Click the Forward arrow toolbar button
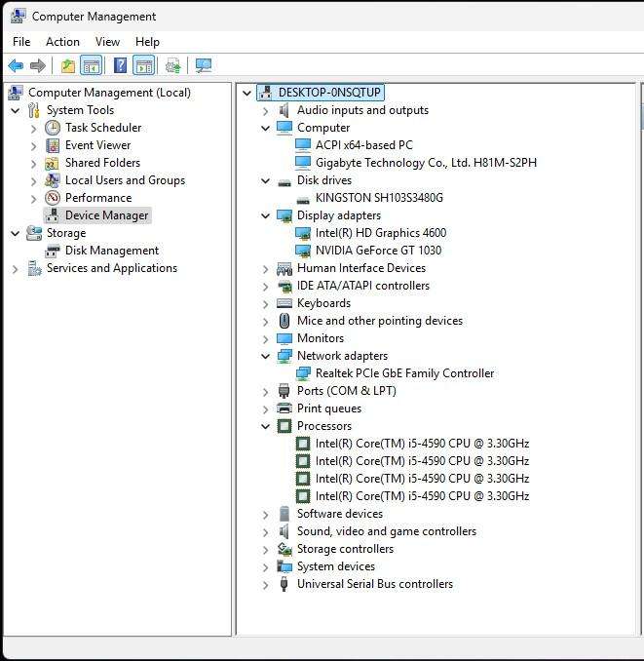 click(x=38, y=65)
